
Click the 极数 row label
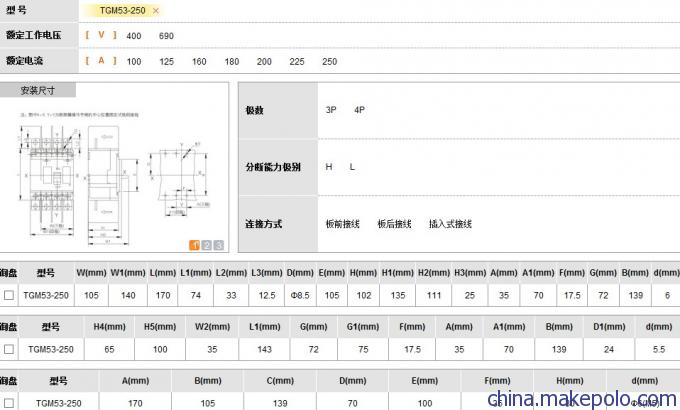pyautogui.click(x=255, y=110)
